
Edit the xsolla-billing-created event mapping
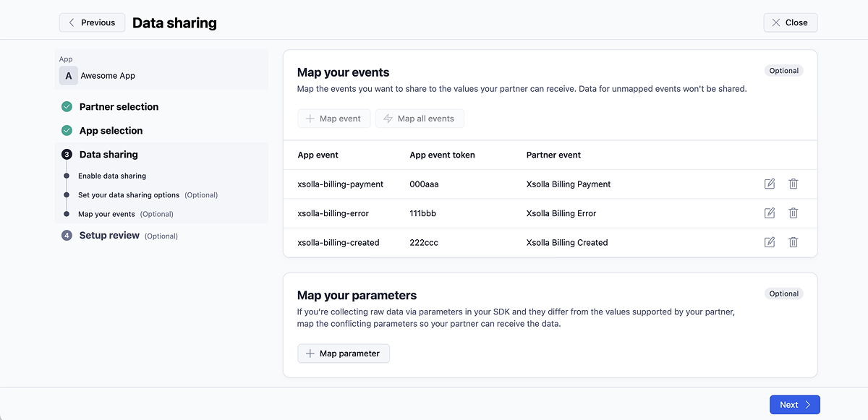point(770,242)
